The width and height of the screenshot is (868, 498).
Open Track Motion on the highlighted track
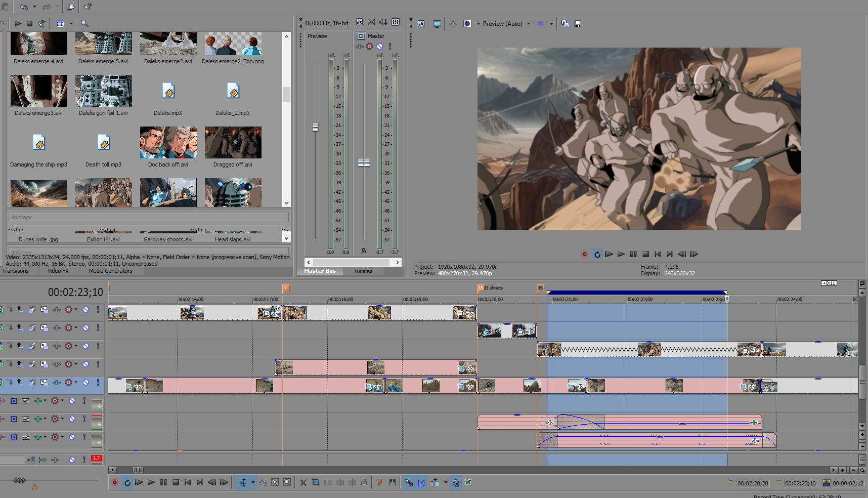[44, 383]
